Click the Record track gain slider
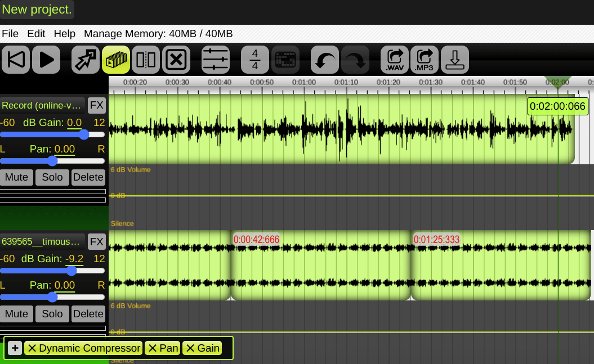594x364 pixels. pos(52,134)
